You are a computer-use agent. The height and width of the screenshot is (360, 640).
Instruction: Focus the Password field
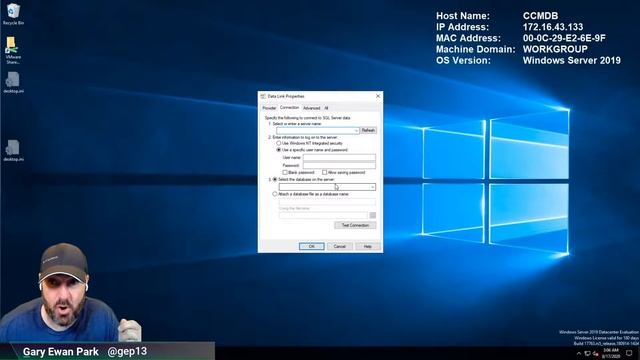pos(339,165)
